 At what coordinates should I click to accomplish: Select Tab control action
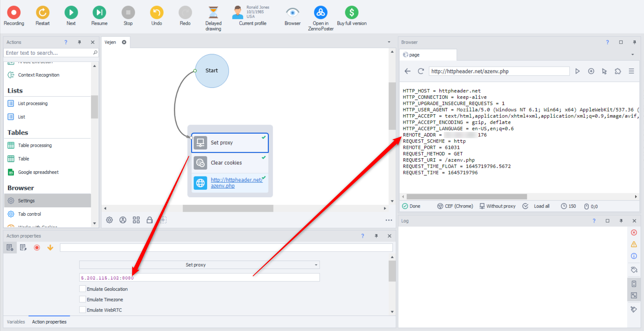click(x=30, y=214)
